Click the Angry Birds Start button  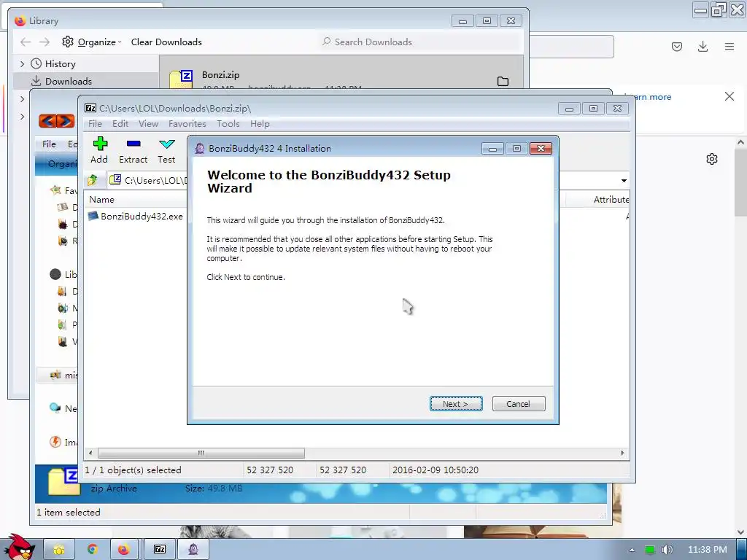19,548
